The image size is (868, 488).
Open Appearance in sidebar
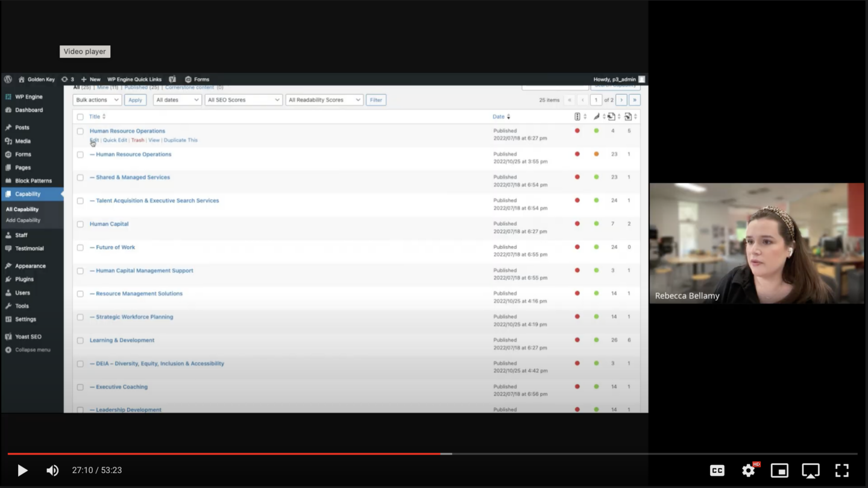tap(30, 265)
